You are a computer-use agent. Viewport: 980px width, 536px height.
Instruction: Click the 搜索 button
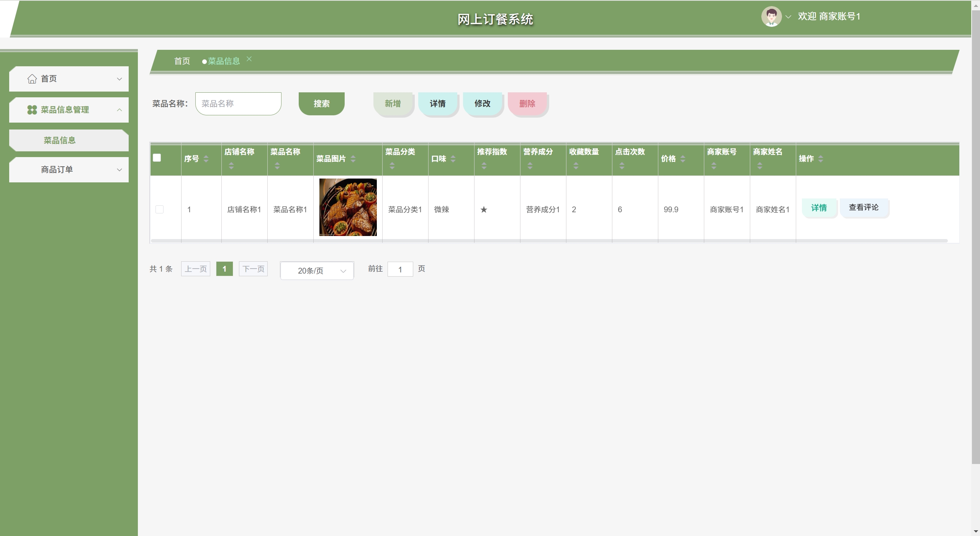click(321, 104)
